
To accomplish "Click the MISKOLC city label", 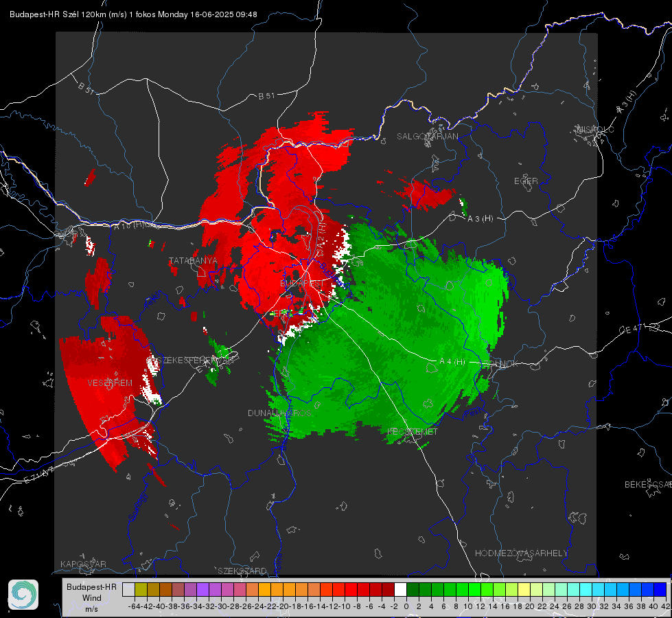I will click(x=595, y=130).
